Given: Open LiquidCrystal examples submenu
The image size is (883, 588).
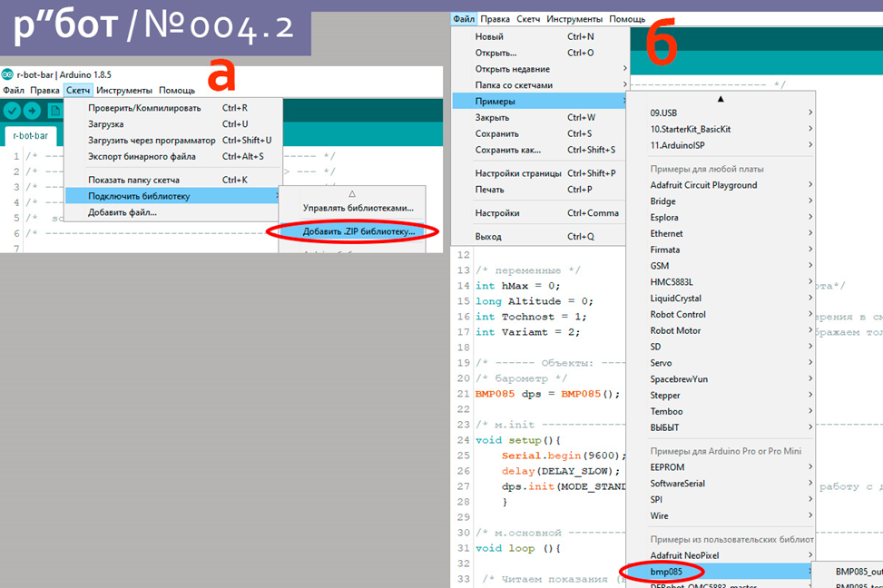Looking at the screenshot, I should pos(721,298).
